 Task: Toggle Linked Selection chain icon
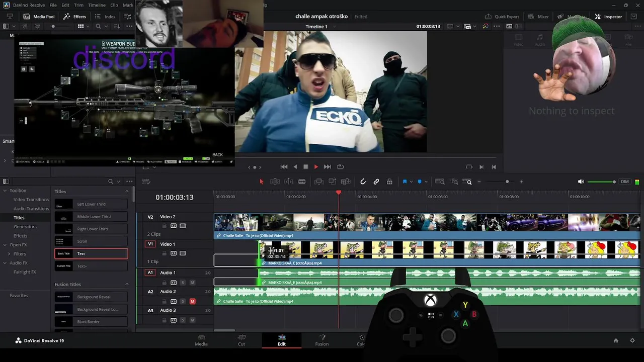tap(376, 182)
